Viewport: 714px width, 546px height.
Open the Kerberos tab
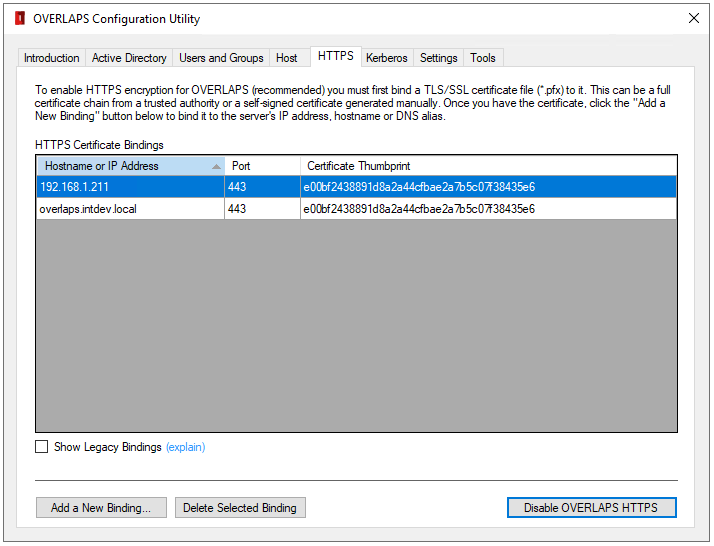click(387, 58)
